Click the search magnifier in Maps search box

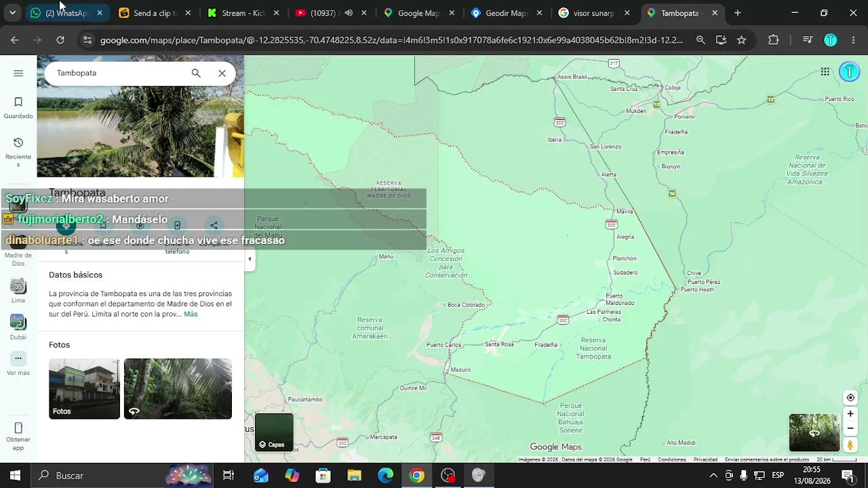coord(196,73)
